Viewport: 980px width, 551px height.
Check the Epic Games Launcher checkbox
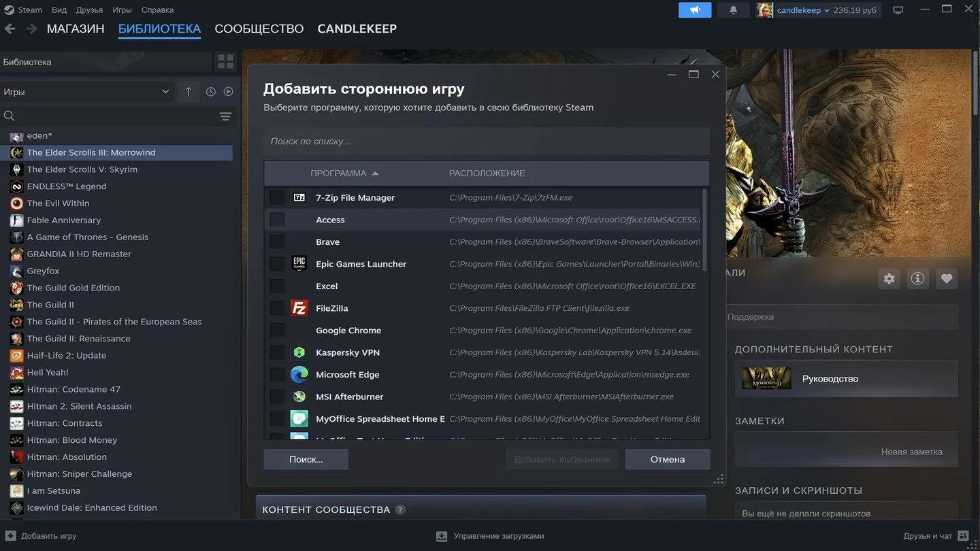[x=277, y=264]
